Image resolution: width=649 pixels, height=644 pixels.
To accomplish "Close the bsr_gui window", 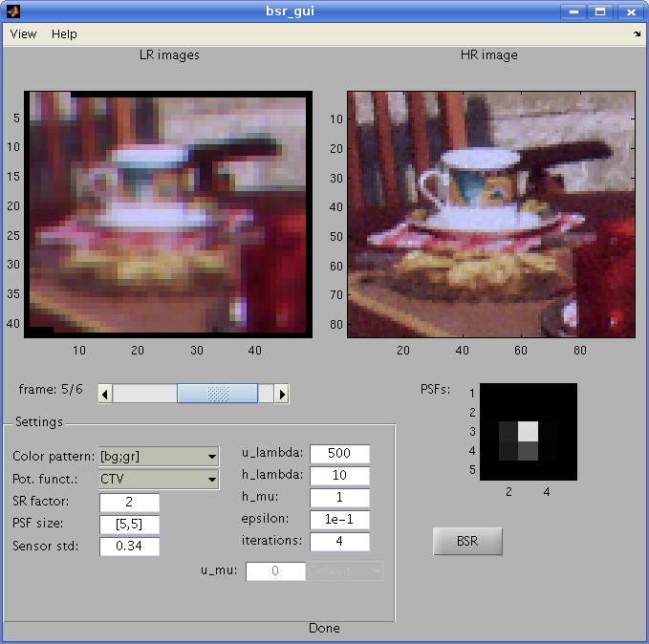I will 631,11.
